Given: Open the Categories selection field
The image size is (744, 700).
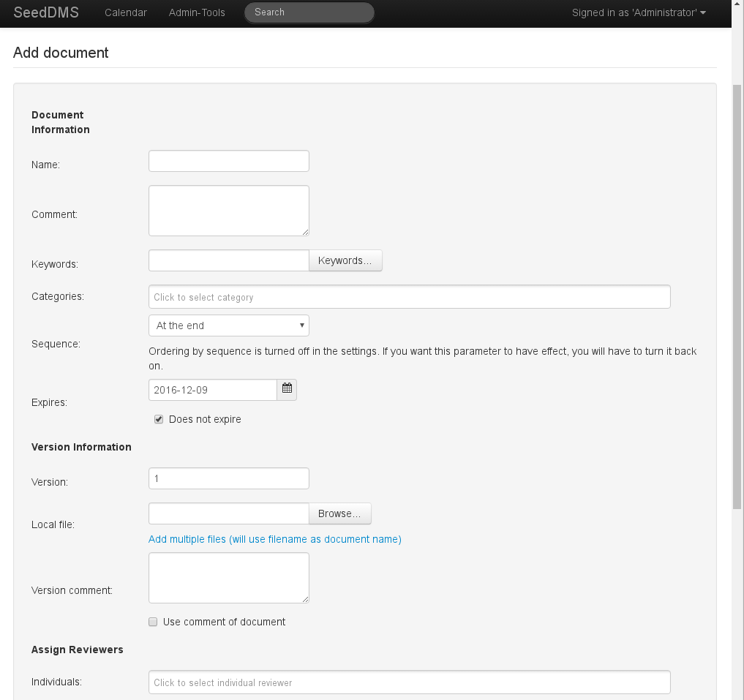Looking at the screenshot, I should pos(409,297).
